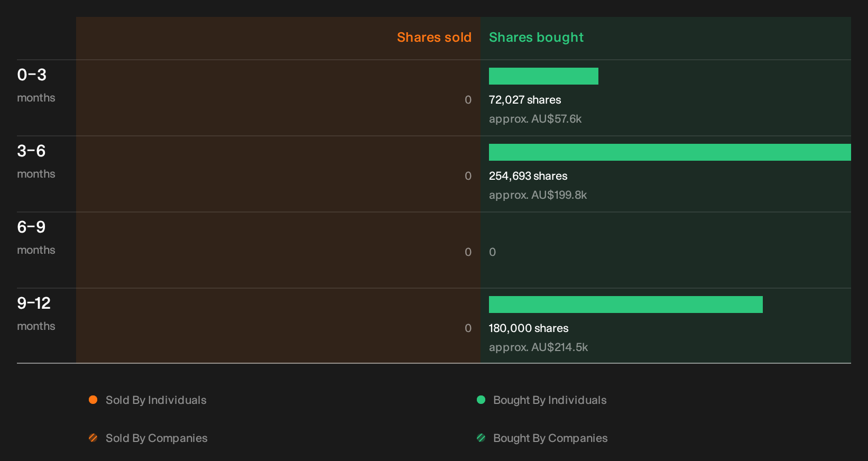The height and width of the screenshot is (461, 868).
Task: Click the striped Sold By Companies legend icon
Action: (x=93, y=438)
